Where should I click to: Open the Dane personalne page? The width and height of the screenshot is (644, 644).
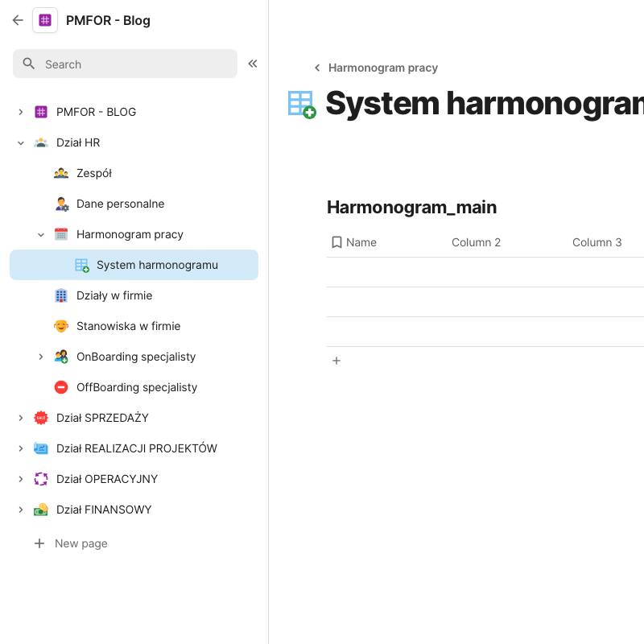coord(120,204)
